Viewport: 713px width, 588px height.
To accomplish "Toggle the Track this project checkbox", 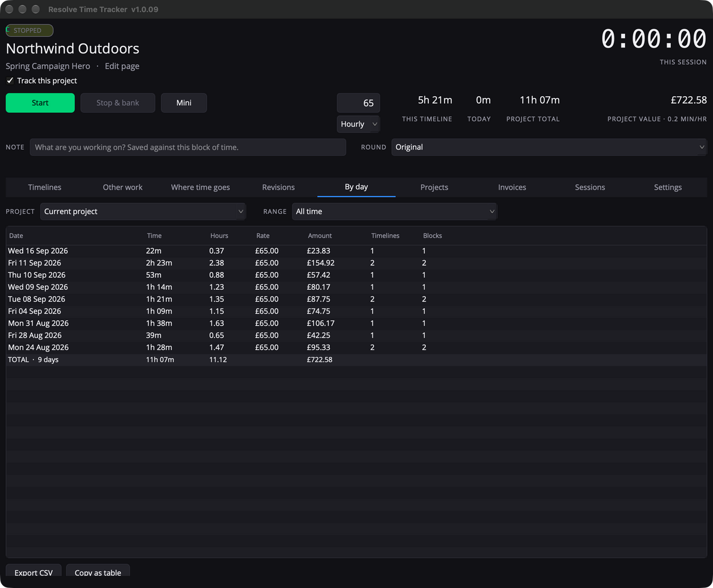I will [10, 81].
